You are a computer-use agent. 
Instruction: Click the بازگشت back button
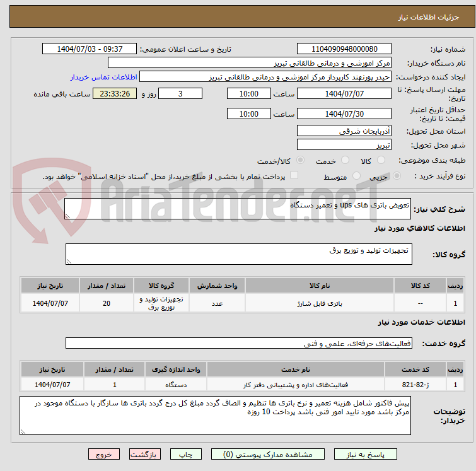pyautogui.click(x=145, y=455)
